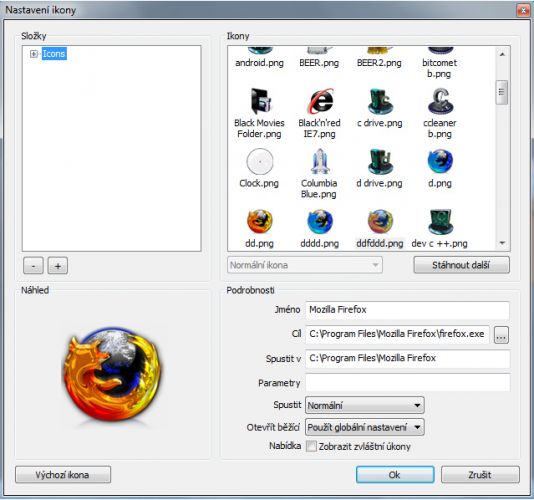Browse target with the ... button

[x=501, y=335]
